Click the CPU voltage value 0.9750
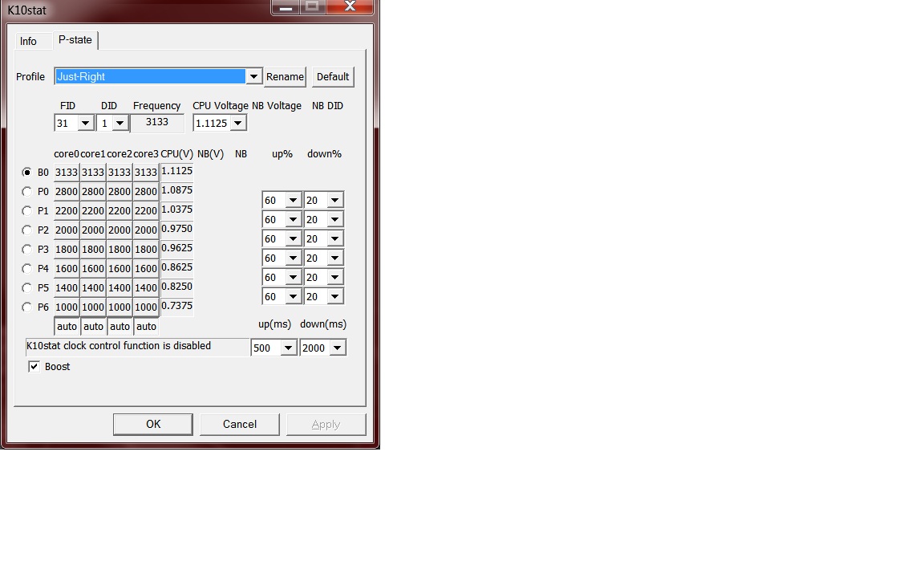Image resolution: width=924 pixels, height=578 pixels. tap(176, 229)
